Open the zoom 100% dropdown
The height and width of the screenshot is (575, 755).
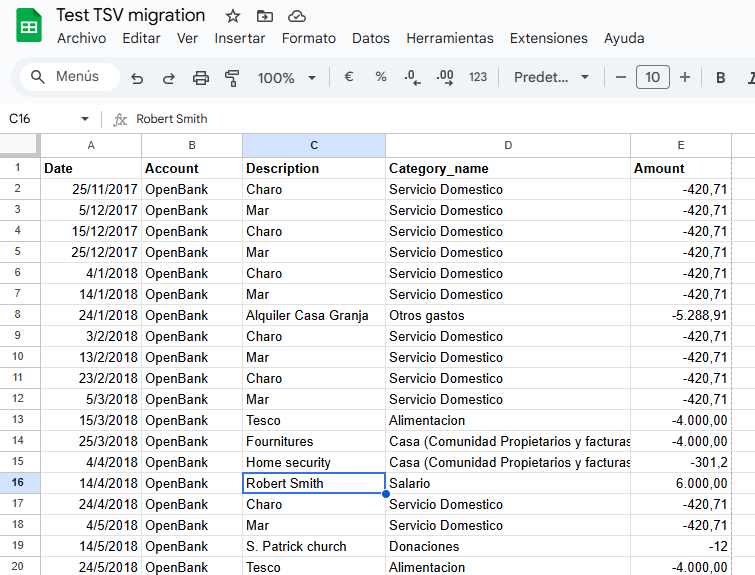[x=286, y=78]
